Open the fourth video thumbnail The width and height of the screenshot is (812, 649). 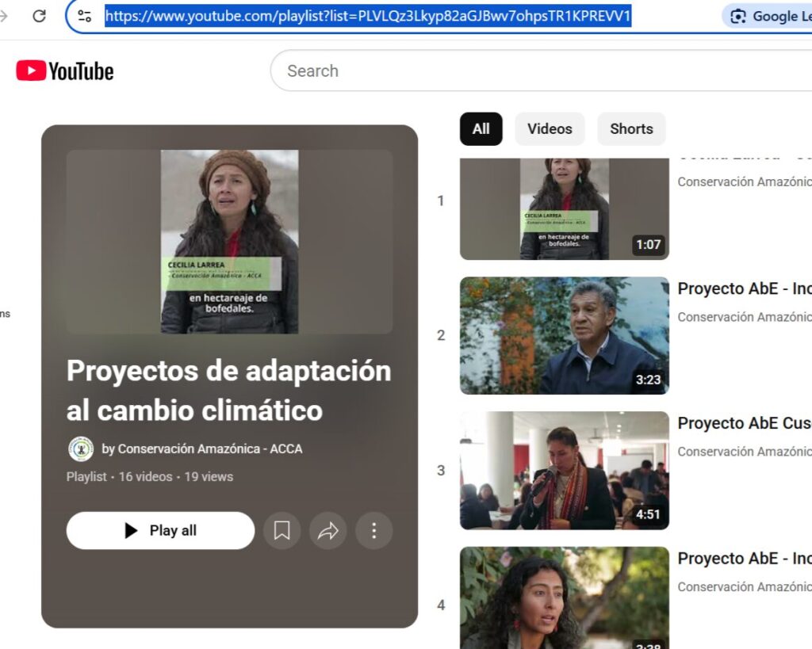565,597
